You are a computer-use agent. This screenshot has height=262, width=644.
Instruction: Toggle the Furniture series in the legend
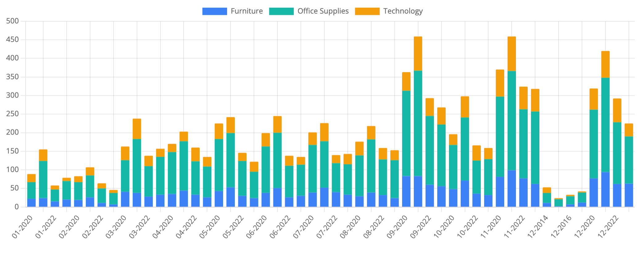(x=247, y=11)
